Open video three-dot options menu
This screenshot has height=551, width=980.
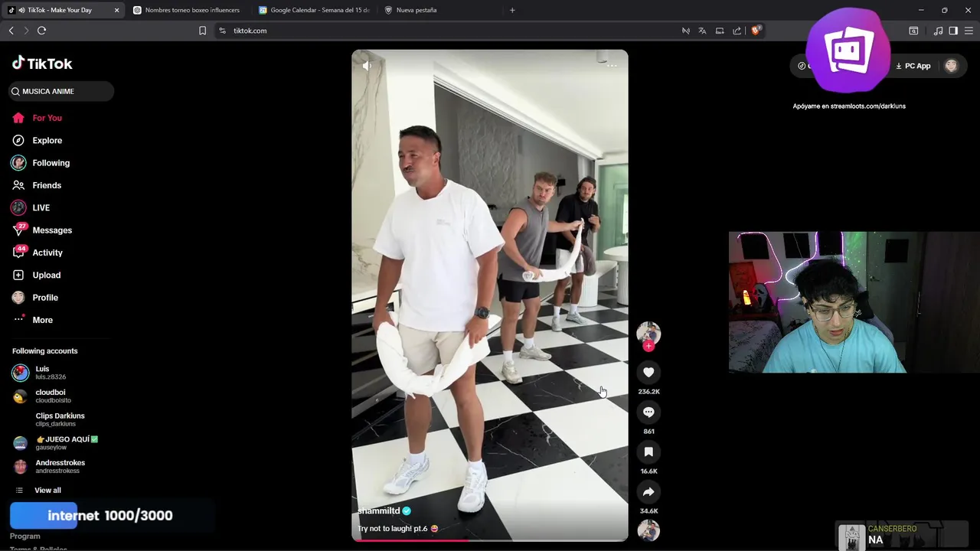[x=612, y=66]
